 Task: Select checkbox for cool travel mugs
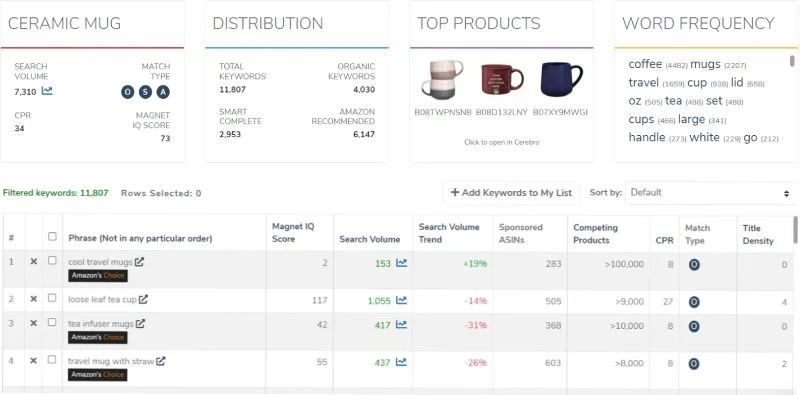click(x=52, y=260)
